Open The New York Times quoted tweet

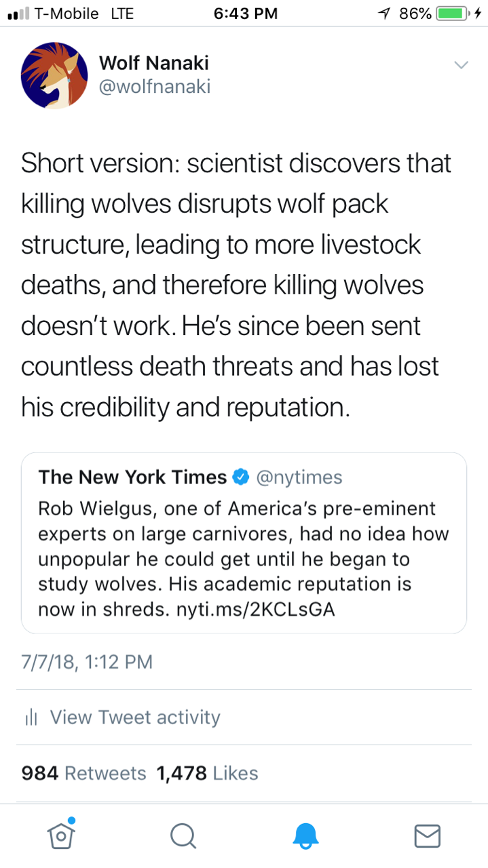(244, 542)
